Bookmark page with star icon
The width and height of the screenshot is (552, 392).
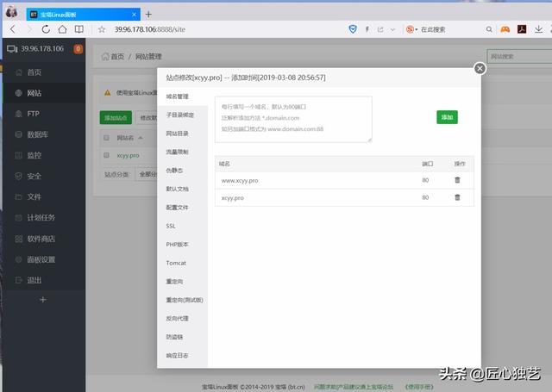tap(102, 29)
